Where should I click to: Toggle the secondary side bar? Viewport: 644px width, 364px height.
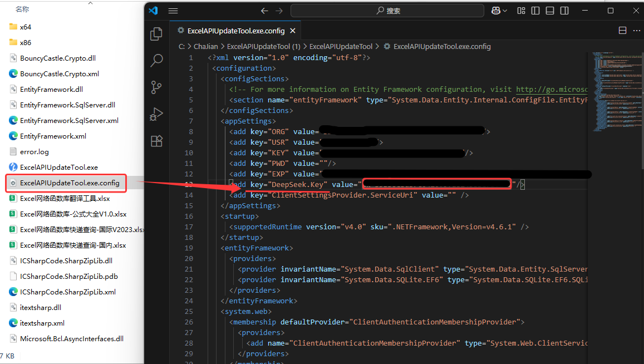tap(565, 11)
